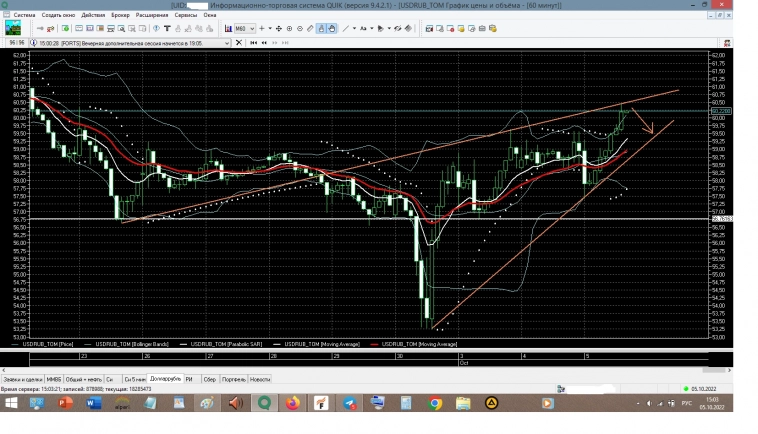Open the Сервисы menu
The image size is (758, 434).
(186, 16)
